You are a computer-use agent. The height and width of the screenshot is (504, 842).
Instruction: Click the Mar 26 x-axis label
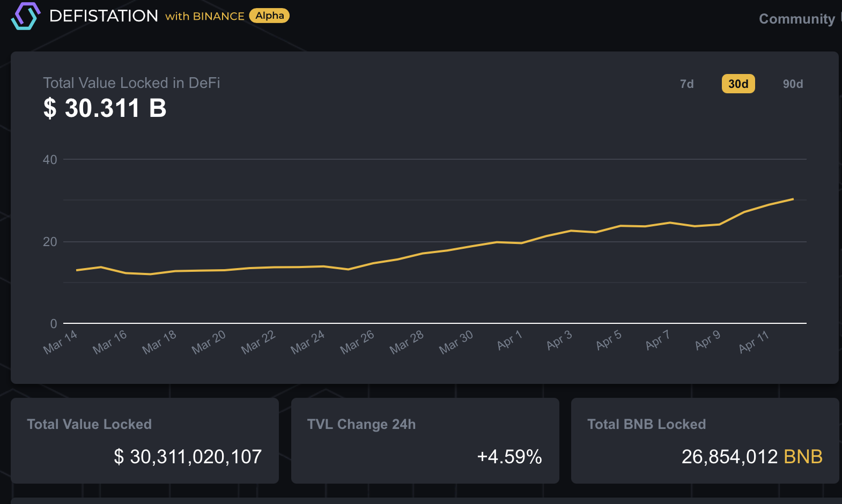coord(357,343)
